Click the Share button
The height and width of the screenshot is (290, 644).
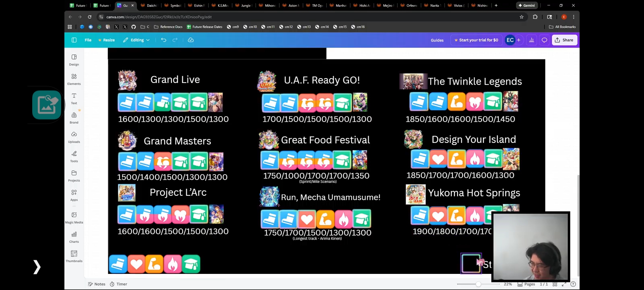click(564, 40)
